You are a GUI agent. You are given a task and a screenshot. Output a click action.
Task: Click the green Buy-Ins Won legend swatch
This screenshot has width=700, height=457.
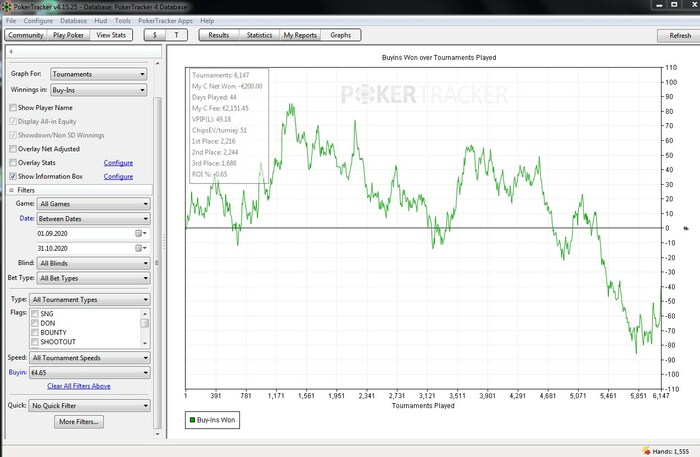[192, 420]
